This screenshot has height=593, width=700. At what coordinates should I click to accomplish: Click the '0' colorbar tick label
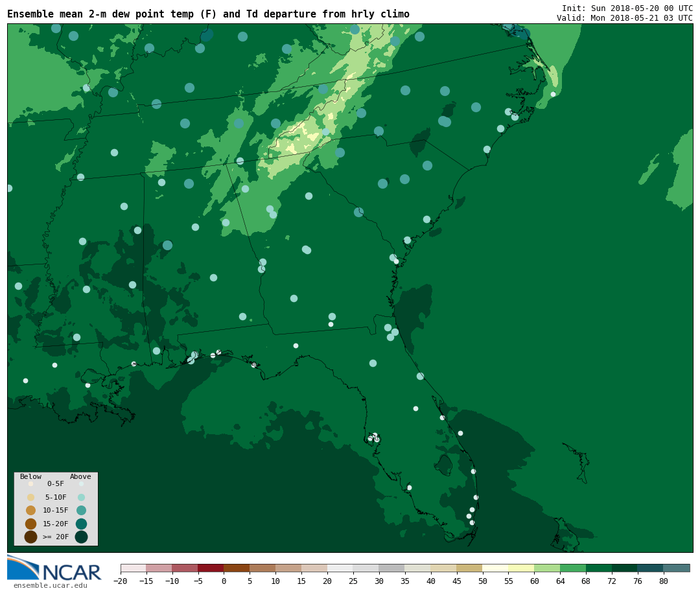224,581
